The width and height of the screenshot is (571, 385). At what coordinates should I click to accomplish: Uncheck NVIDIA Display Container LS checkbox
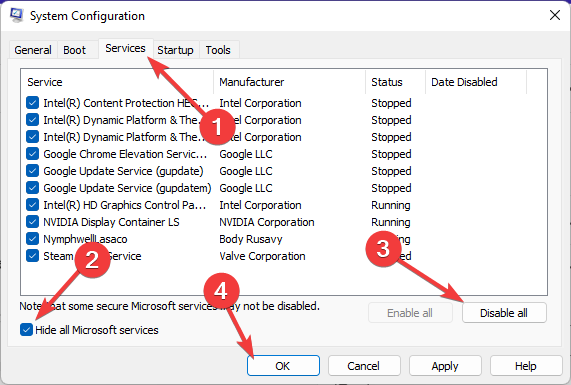(x=32, y=222)
